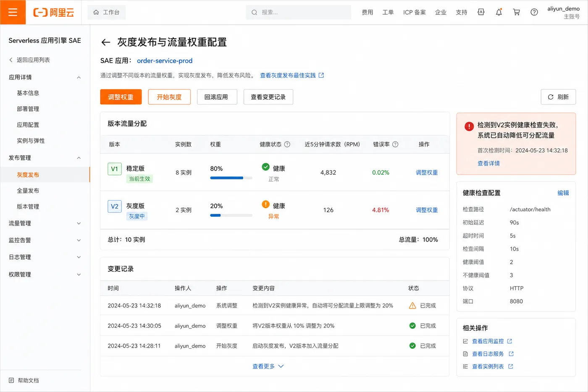Click 返回应用列表 in sidebar
Viewport: 588px width, 392px height.
click(x=29, y=60)
